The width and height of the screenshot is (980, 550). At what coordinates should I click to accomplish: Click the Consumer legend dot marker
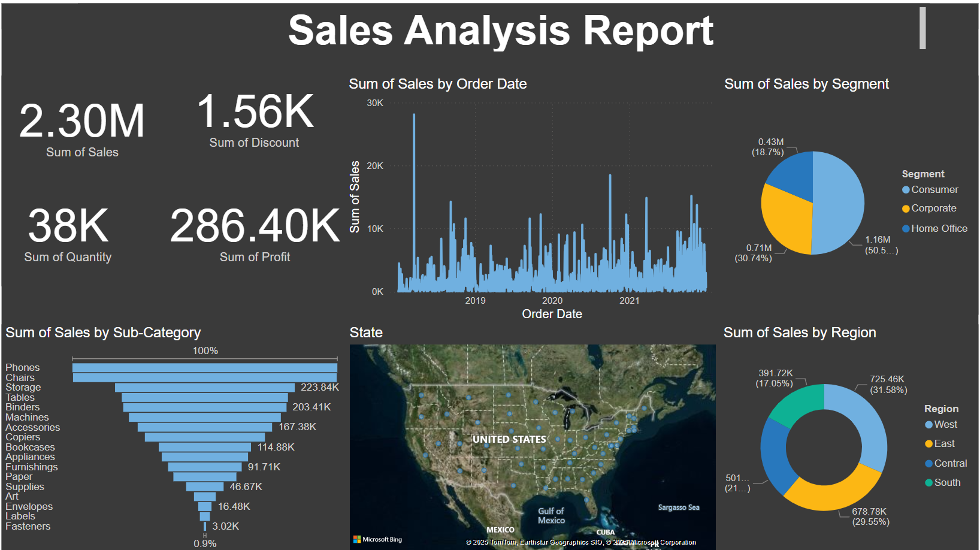(906, 190)
